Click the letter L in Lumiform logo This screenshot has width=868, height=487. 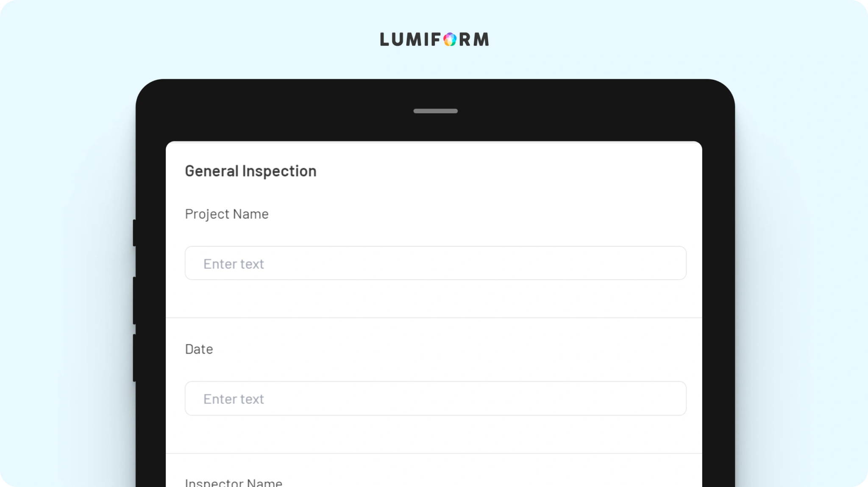coord(384,39)
